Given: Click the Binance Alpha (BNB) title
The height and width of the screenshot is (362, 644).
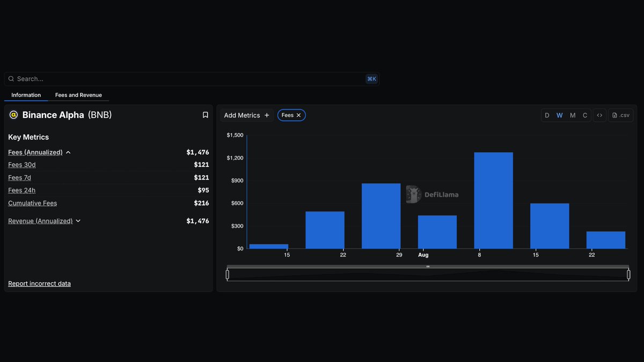Looking at the screenshot, I should (x=67, y=115).
